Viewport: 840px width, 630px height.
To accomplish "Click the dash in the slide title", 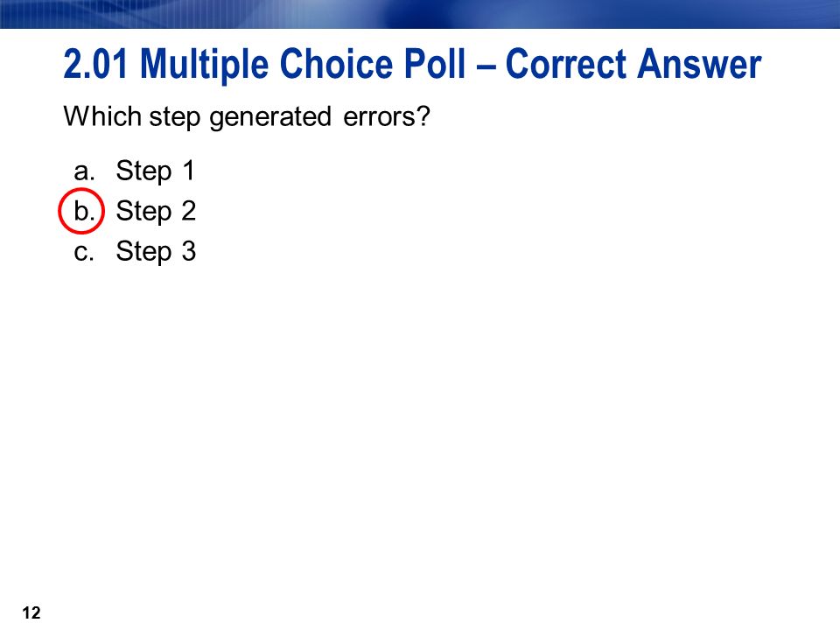I will point(486,66).
